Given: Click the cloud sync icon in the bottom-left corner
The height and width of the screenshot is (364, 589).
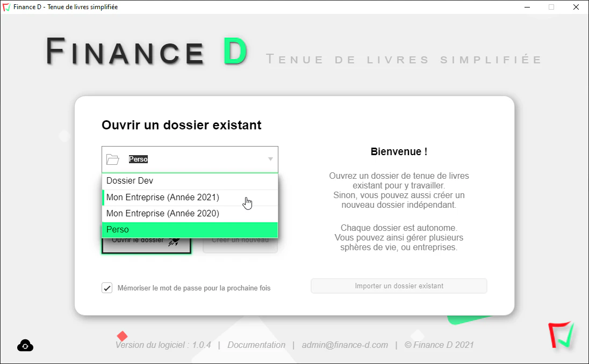Looking at the screenshot, I should (25, 346).
